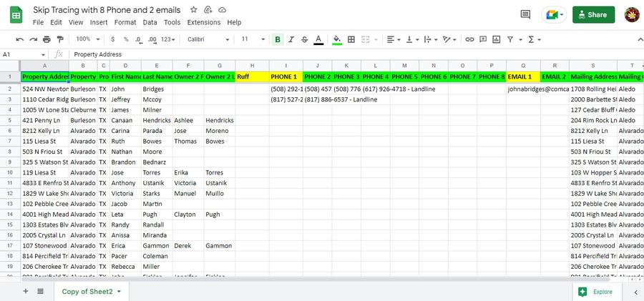Click the Move to folder icon
The width and height of the screenshot is (644, 301).
[208, 10]
